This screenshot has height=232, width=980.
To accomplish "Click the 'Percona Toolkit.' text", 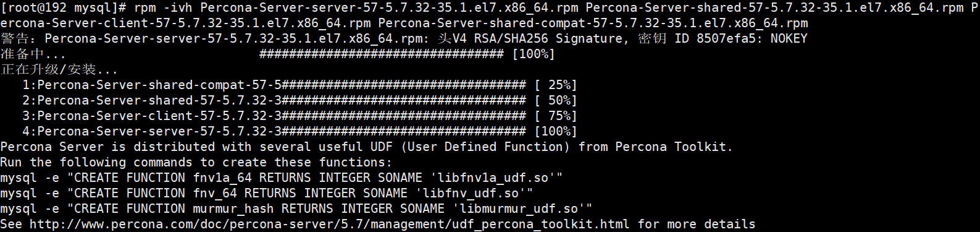I will click(674, 147).
